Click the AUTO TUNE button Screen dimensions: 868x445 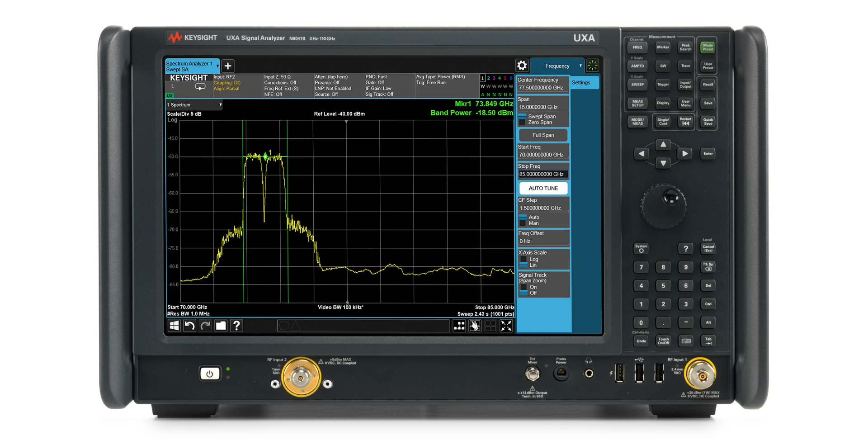(x=543, y=189)
